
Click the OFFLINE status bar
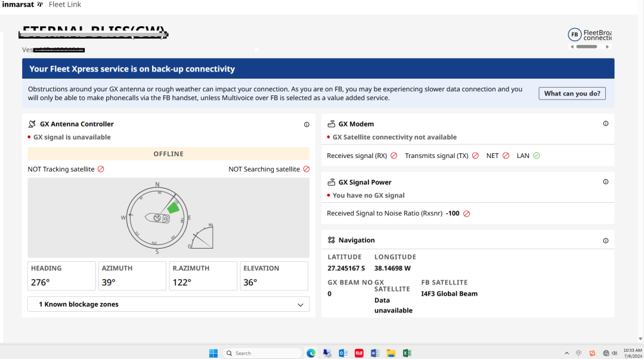click(x=168, y=154)
